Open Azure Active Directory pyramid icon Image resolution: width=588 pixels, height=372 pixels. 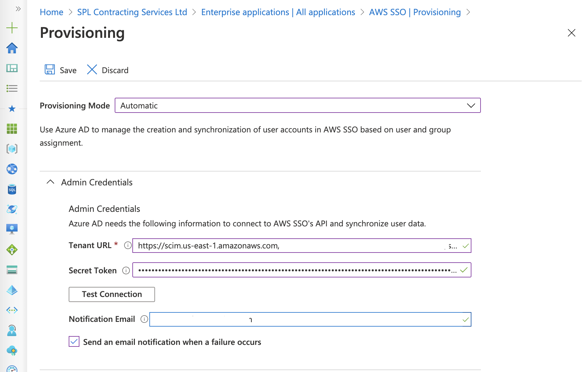(x=12, y=290)
